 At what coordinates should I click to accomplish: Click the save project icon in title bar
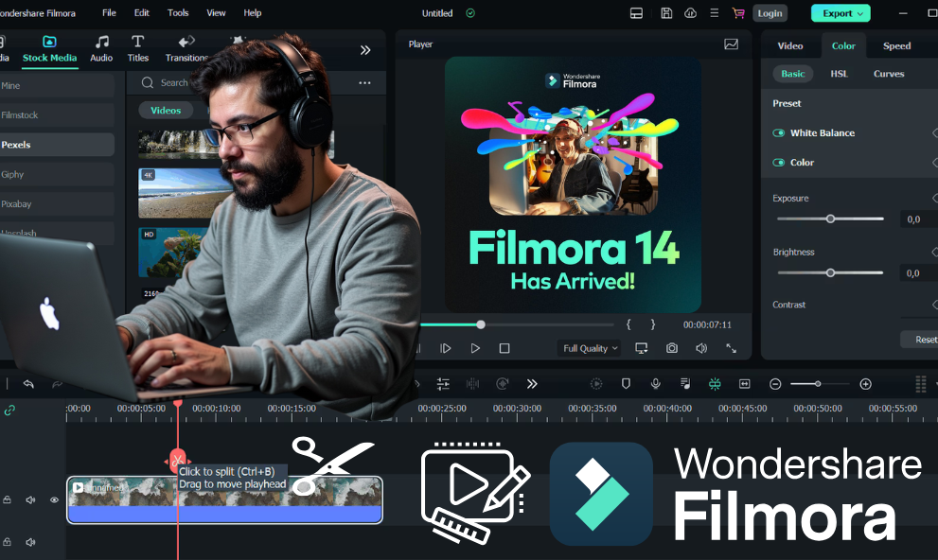click(x=666, y=13)
